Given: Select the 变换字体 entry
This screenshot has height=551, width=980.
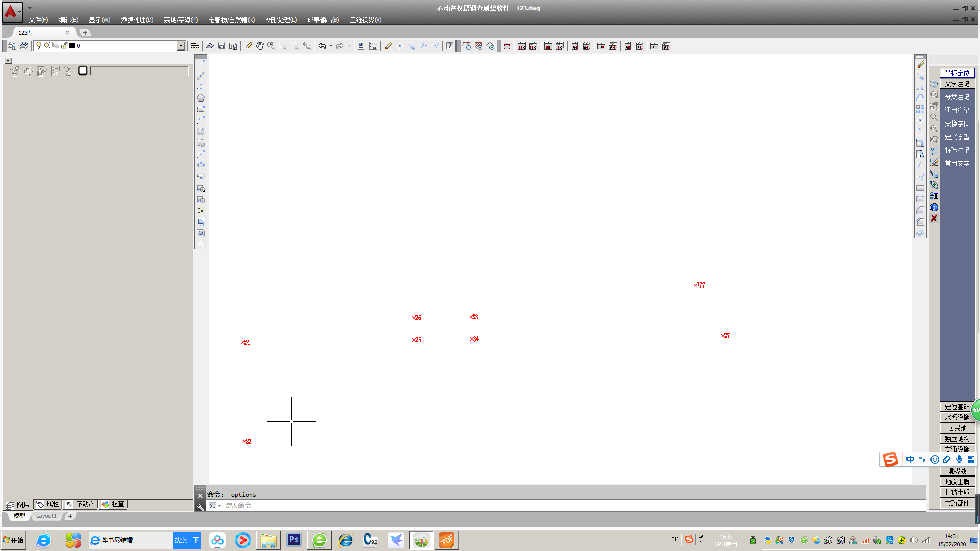Looking at the screenshot, I should (x=957, y=123).
